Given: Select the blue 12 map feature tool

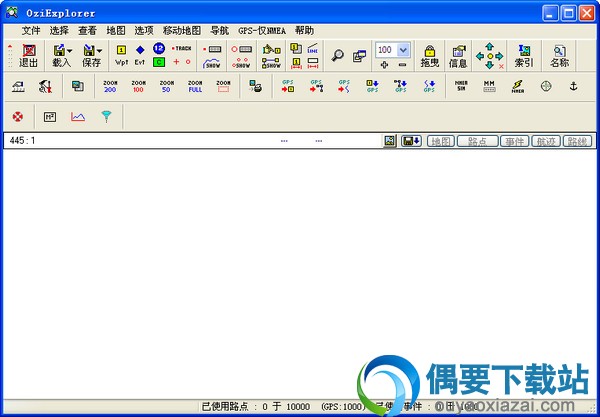Looking at the screenshot, I should (x=159, y=48).
